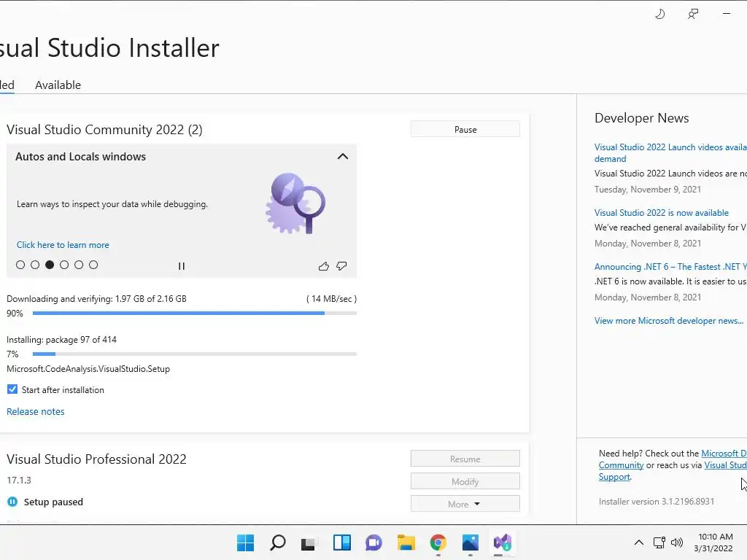Screen dimensions: 747x560
Task: Select the sixth carousel dot
Action: click(93, 265)
